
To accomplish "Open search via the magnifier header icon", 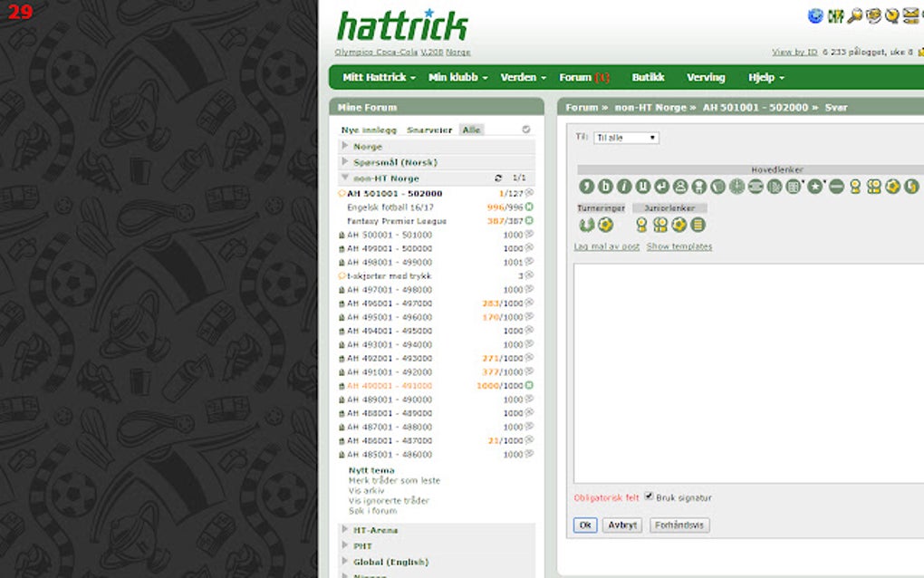I will (x=854, y=15).
